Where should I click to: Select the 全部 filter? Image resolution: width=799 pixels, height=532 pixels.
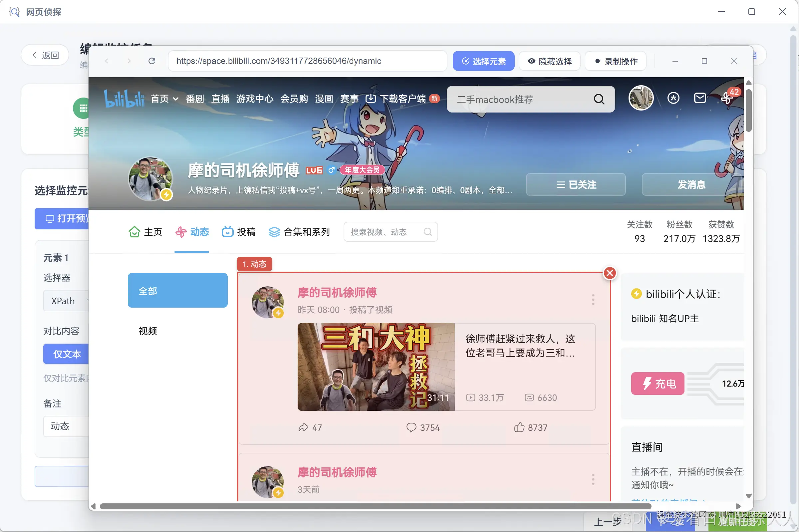[x=177, y=290]
